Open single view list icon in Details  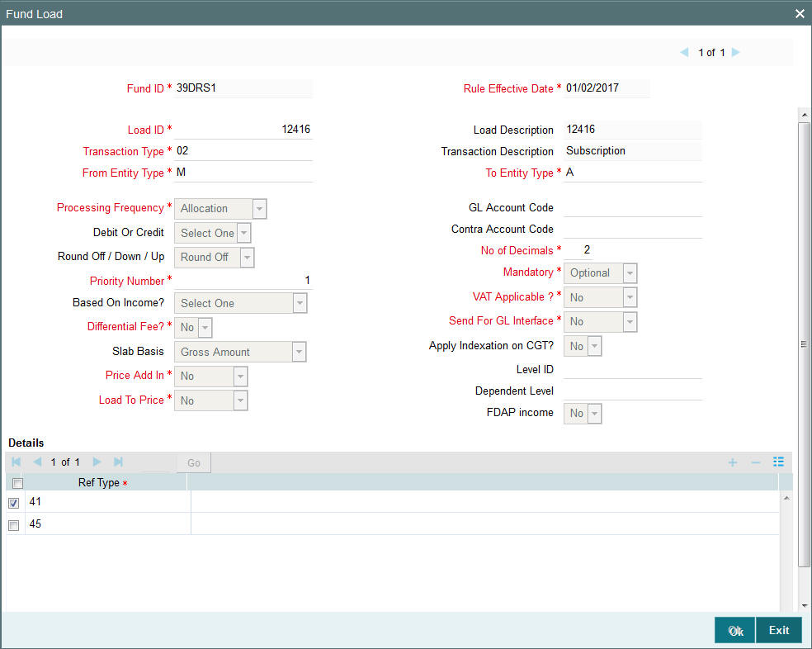tap(778, 462)
